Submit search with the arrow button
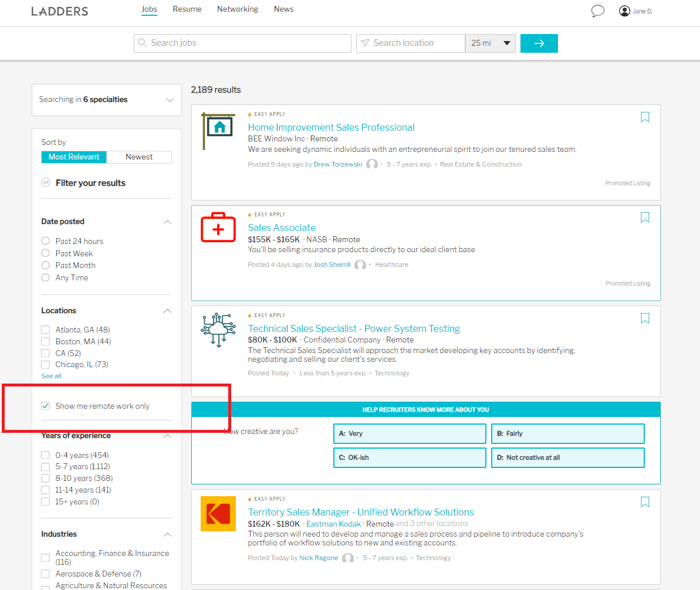This screenshot has height=590, width=700. click(539, 43)
